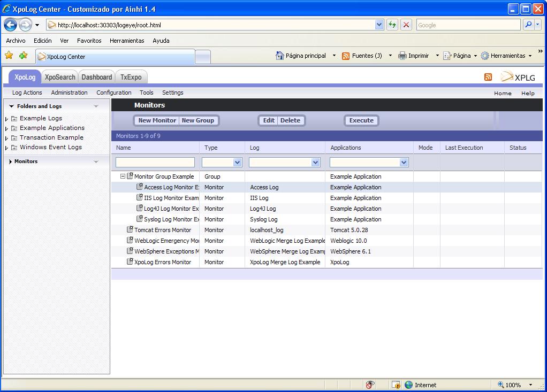Image resolution: width=547 pixels, height=392 pixels.
Task: Refresh the page with the green arrows icon
Action: 392,25
